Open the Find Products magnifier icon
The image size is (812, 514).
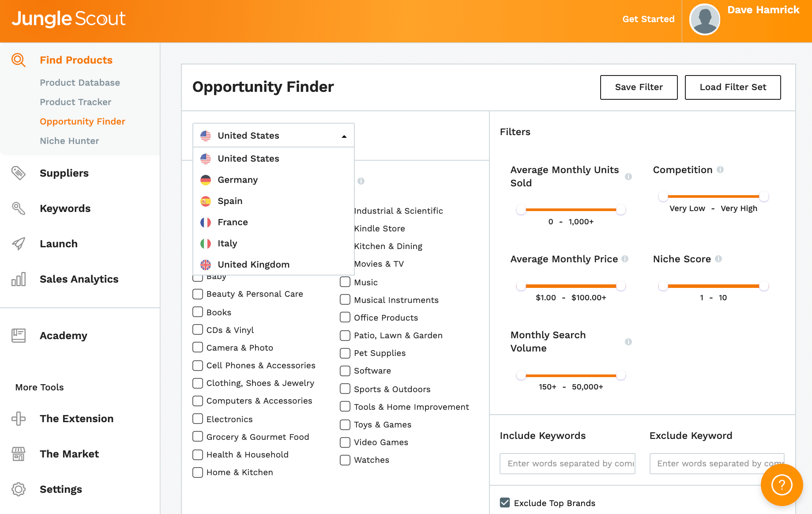[x=18, y=60]
